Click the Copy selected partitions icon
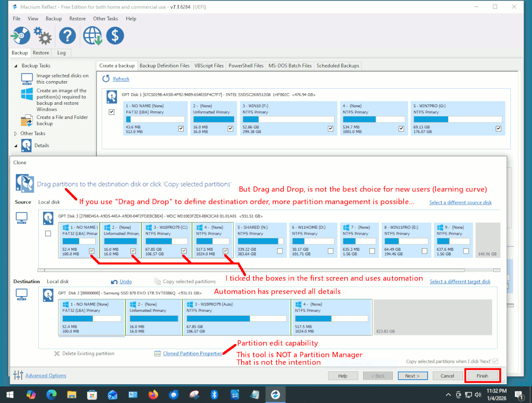This screenshot has height=403, width=532. (x=158, y=282)
